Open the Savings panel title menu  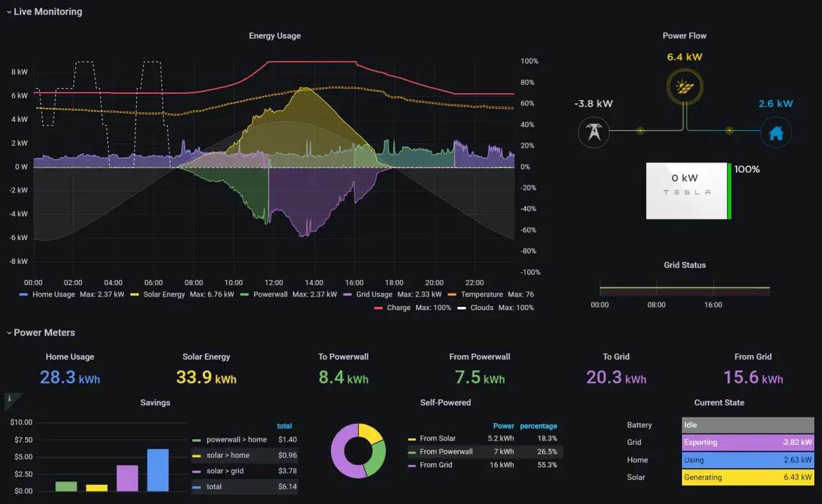coord(155,403)
